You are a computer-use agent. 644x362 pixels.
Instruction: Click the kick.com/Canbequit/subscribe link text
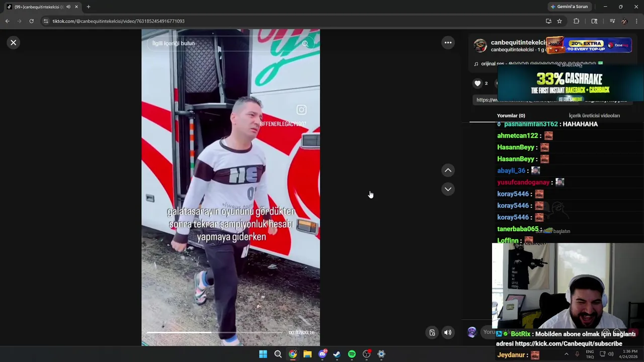pyautogui.click(x=569, y=344)
